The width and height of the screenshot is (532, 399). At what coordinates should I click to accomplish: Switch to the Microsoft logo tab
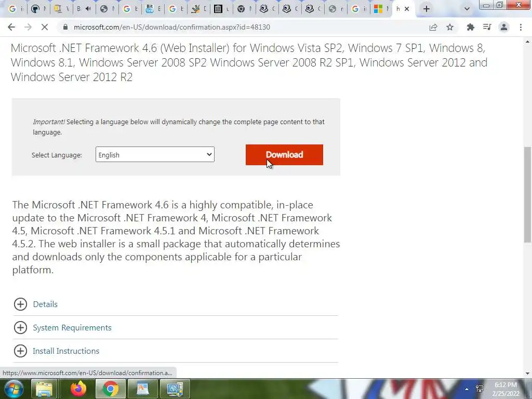[381, 9]
